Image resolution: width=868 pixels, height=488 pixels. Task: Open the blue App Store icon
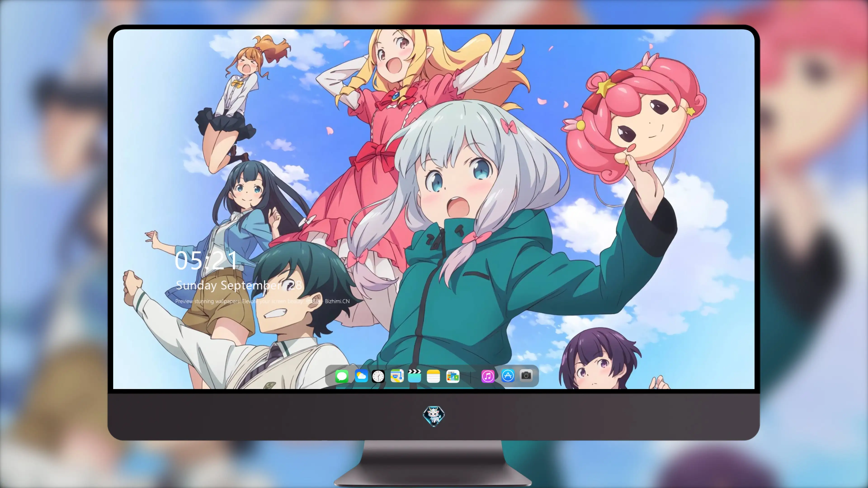click(508, 375)
